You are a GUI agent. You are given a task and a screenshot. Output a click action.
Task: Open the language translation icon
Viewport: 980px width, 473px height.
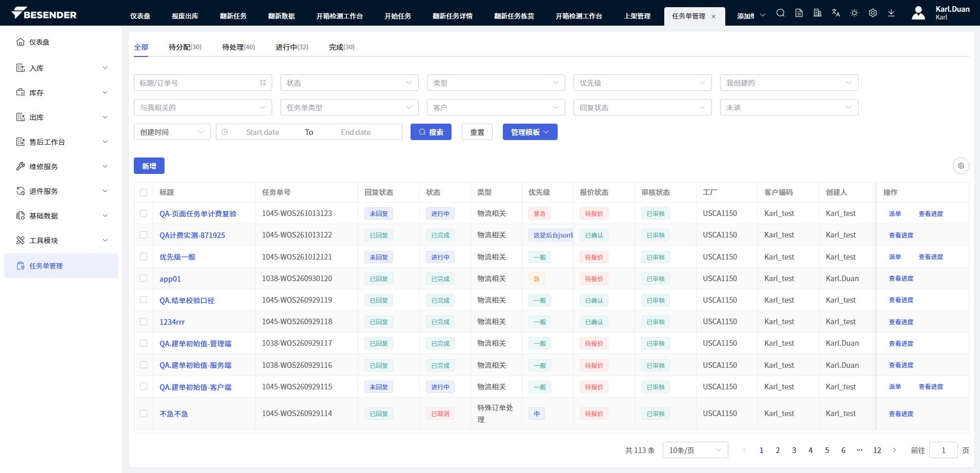835,13
